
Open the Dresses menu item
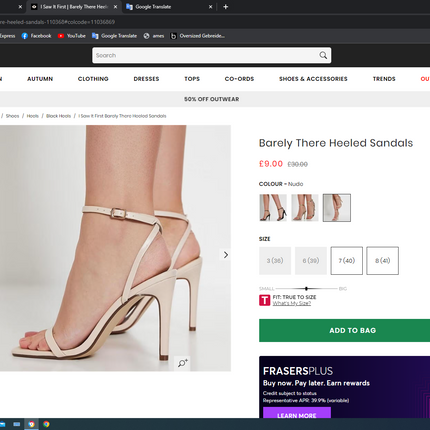click(x=146, y=79)
